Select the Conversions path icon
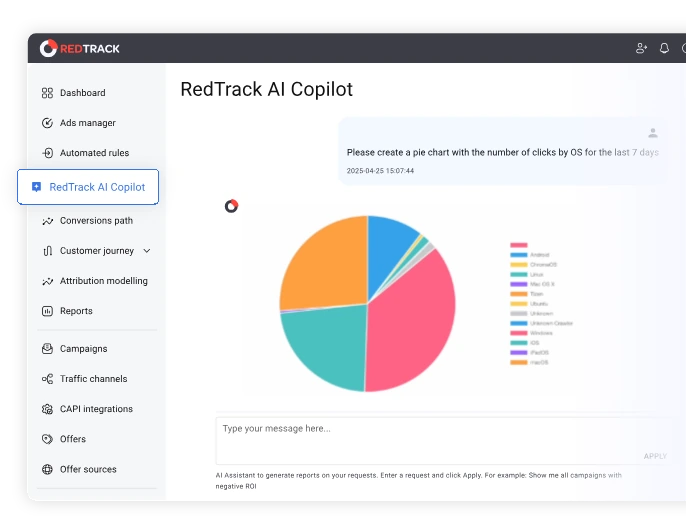686x532 pixels. tap(47, 221)
